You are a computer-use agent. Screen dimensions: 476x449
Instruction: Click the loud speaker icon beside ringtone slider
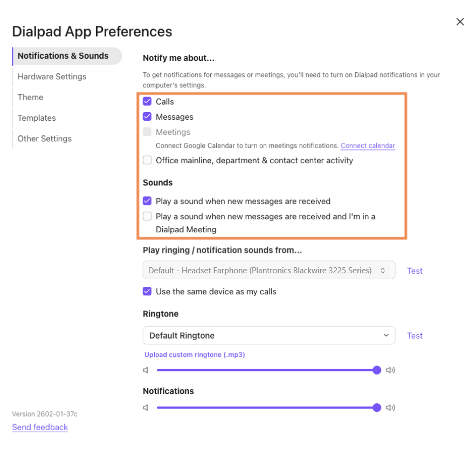point(390,370)
